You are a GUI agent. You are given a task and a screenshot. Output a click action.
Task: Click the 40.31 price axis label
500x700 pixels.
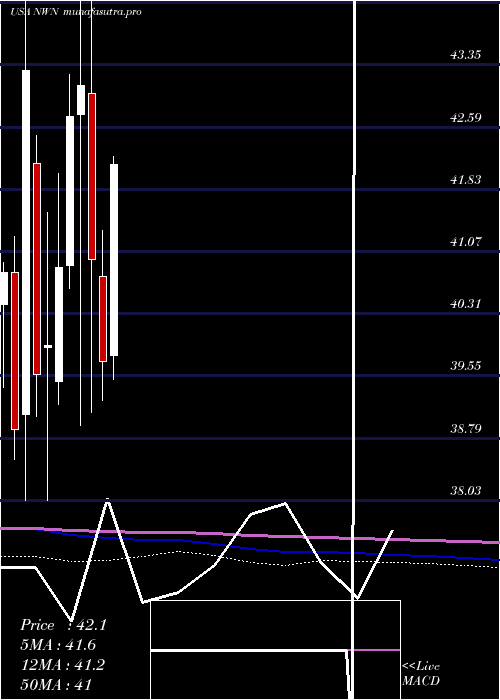point(466,304)
